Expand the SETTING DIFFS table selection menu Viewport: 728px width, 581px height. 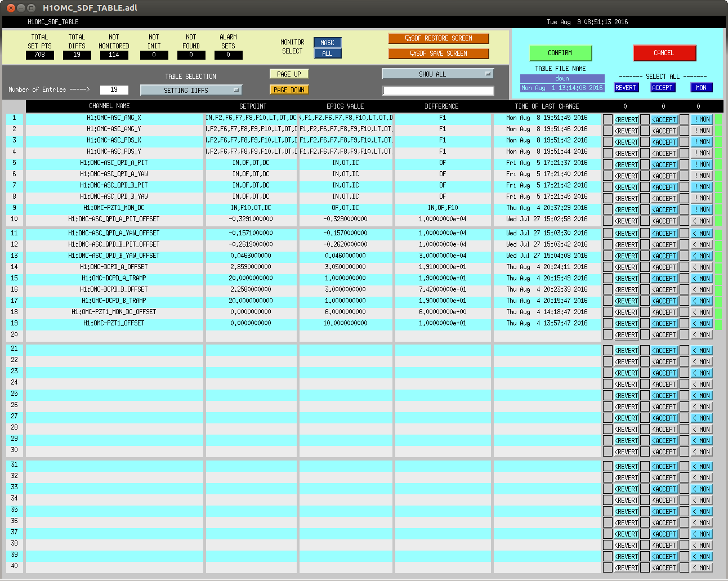pos(191,90)
